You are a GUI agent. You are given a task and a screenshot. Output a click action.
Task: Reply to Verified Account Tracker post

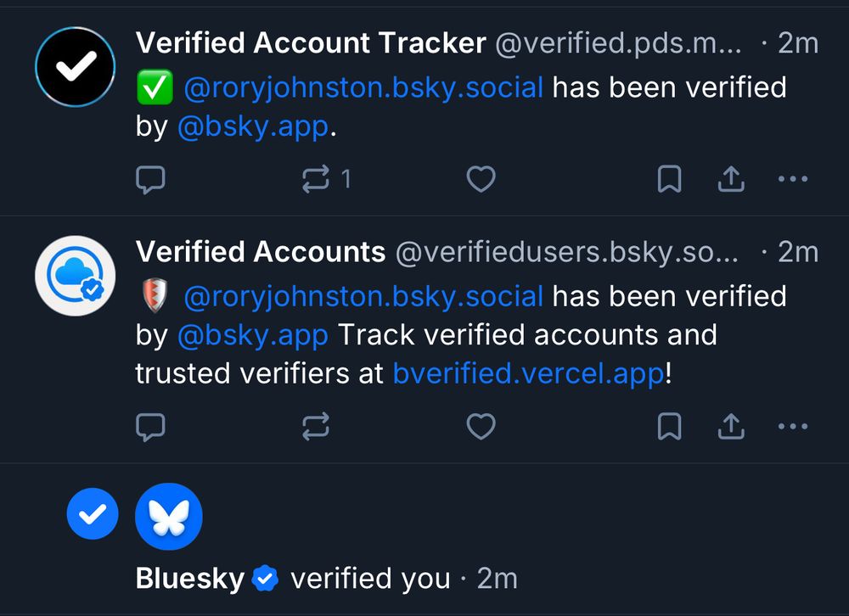[x=150, y=179]
